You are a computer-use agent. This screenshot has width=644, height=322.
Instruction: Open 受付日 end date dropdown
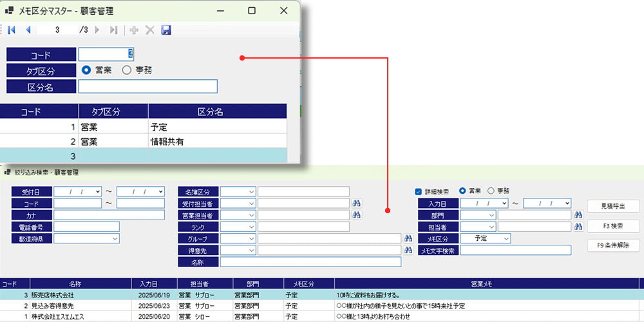[x=160, y=191]
